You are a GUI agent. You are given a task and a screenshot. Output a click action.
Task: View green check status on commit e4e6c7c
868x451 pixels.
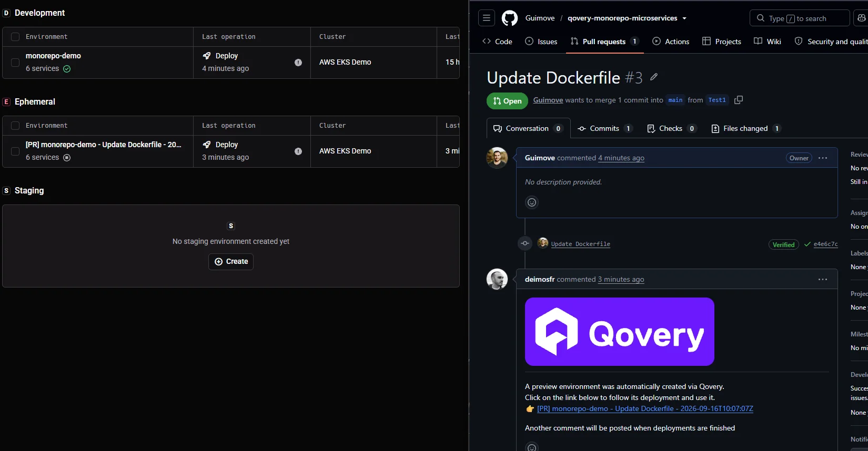808,244
